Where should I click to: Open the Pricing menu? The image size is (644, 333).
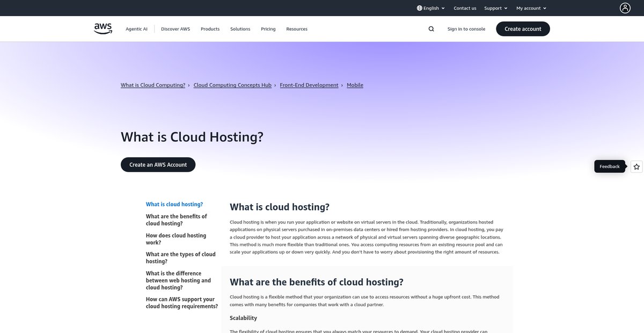click(x=268, y=29)
